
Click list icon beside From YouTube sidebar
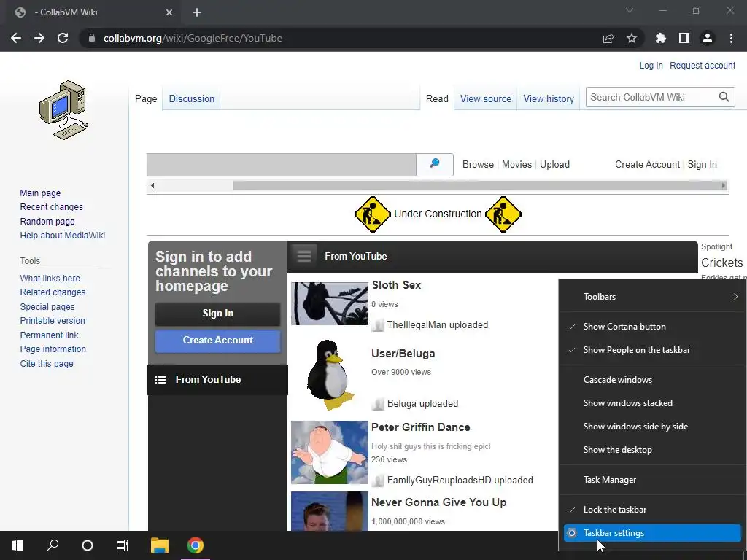(160, 379)
